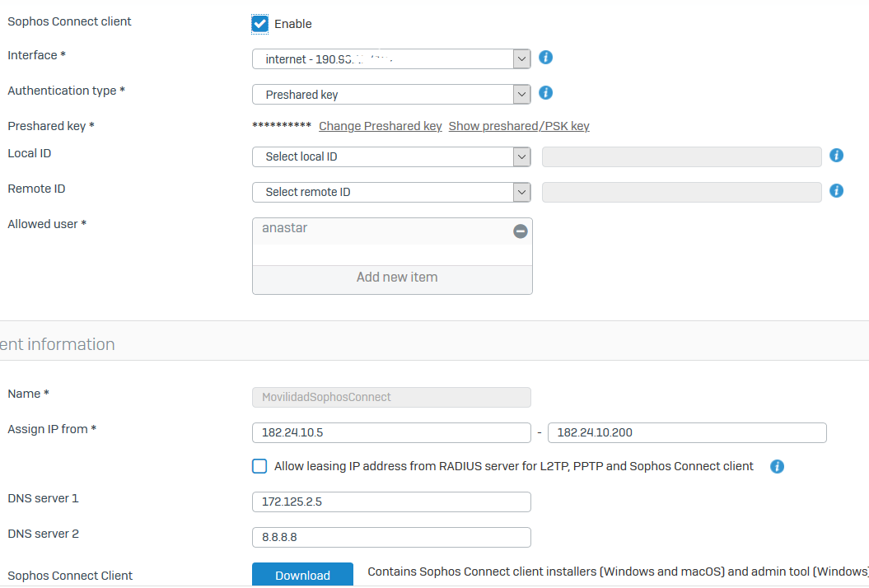Click the DNS server 1 field
This screenshot has width=869, height=588.
point(391,502)
